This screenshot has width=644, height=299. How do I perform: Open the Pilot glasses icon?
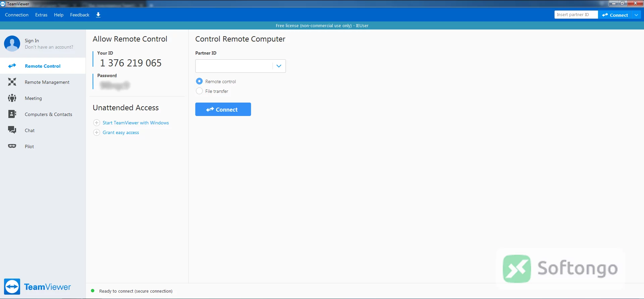pyautogui.click(x=12, y=146)
